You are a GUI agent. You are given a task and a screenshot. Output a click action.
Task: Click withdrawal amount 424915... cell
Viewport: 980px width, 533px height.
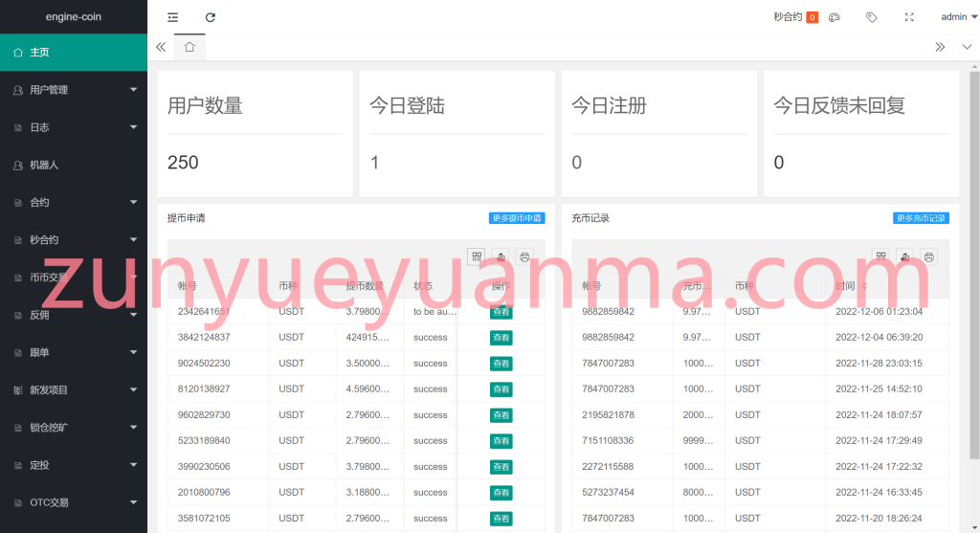pos(368,338)
